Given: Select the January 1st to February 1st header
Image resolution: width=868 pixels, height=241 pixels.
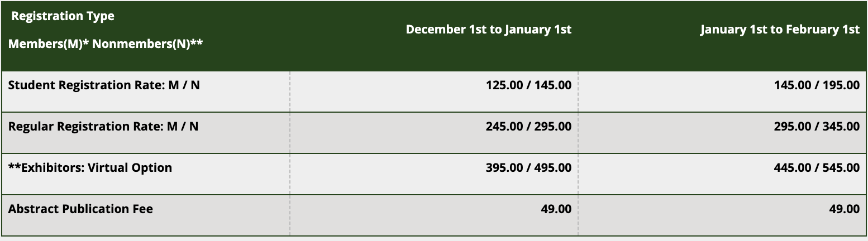Looking at the screenshot, I should click(x=780, y=30).
